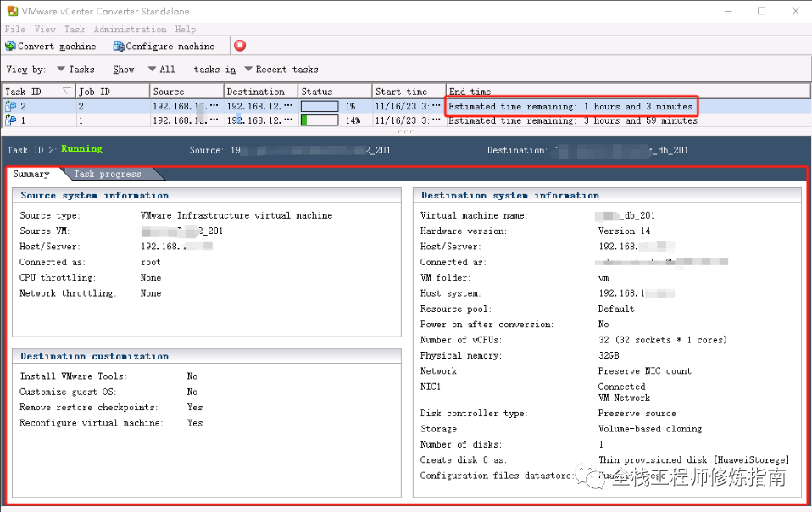Switch to the Task progress tab
The image size is (812, 512).
(x=108, y=174)
